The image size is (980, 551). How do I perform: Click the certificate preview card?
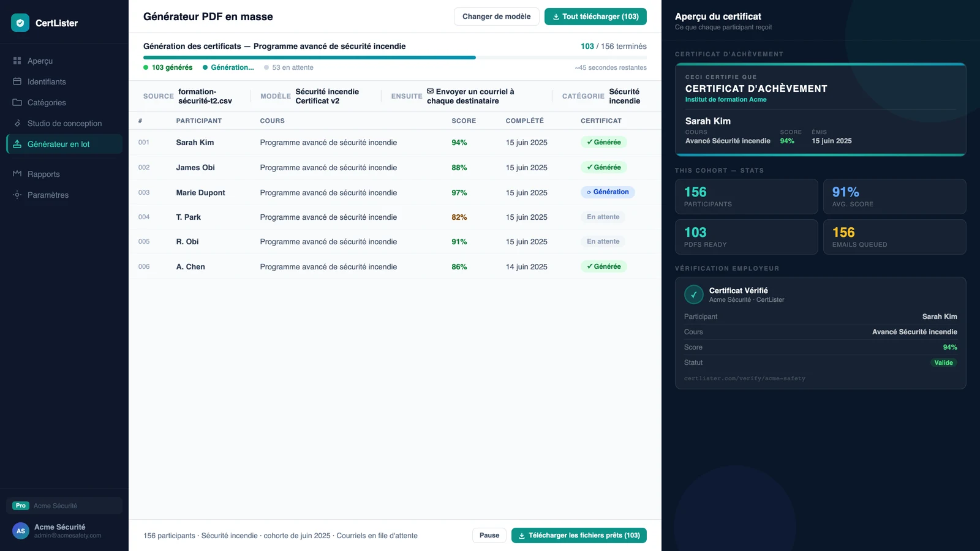(x=821, y=110)
